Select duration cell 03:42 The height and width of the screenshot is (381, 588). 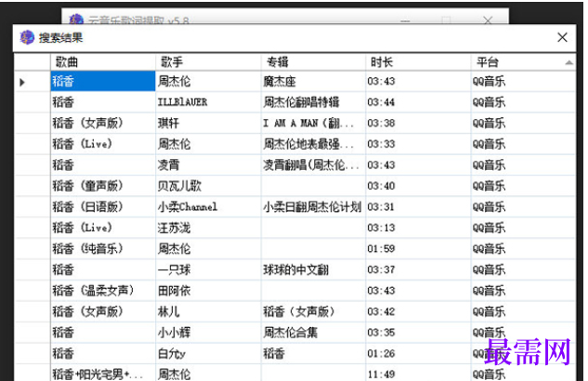[418, 312]
